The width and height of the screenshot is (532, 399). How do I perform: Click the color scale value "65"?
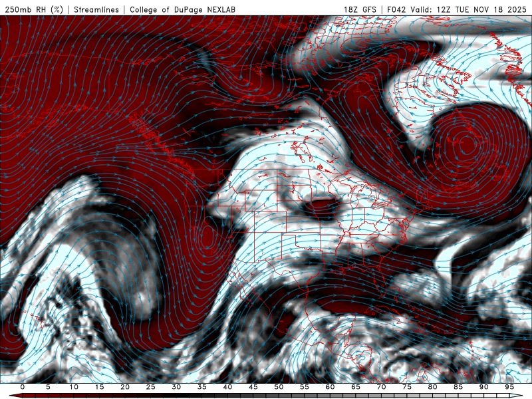coord(356,387)
